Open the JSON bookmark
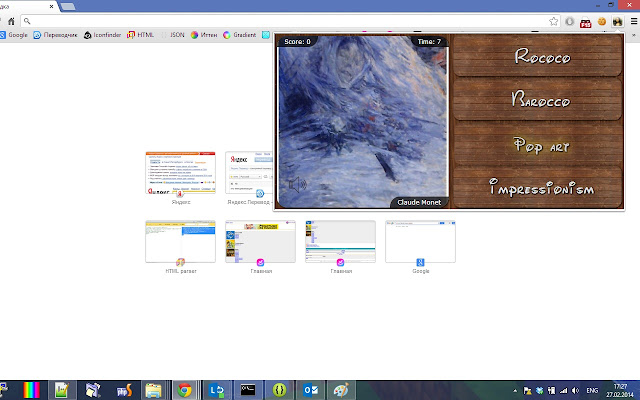 point(173,35)
